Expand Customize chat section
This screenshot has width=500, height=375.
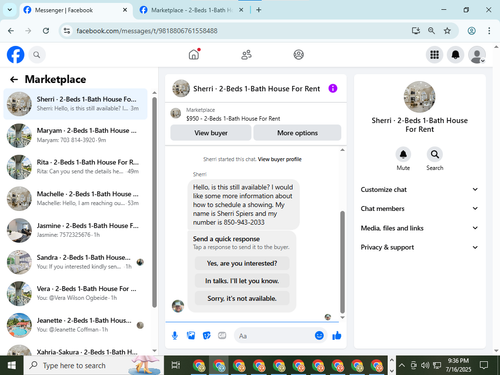419,189
